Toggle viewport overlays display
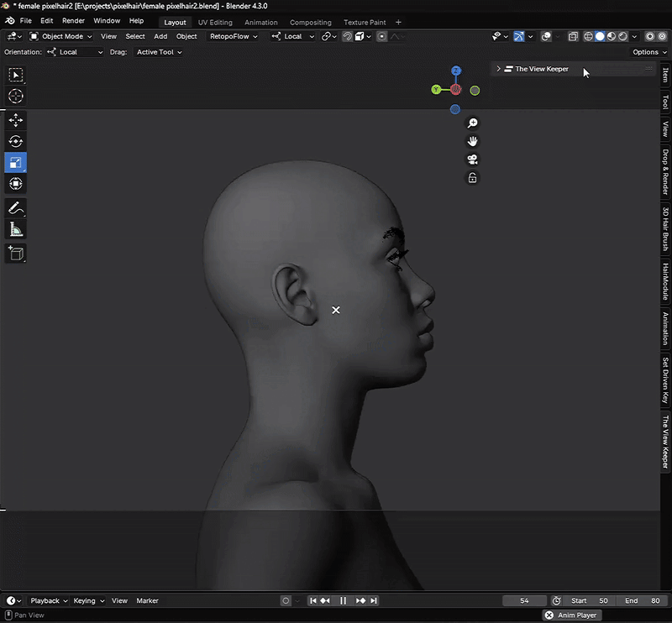This screenshot has height=623, width=672. [546, 36]
